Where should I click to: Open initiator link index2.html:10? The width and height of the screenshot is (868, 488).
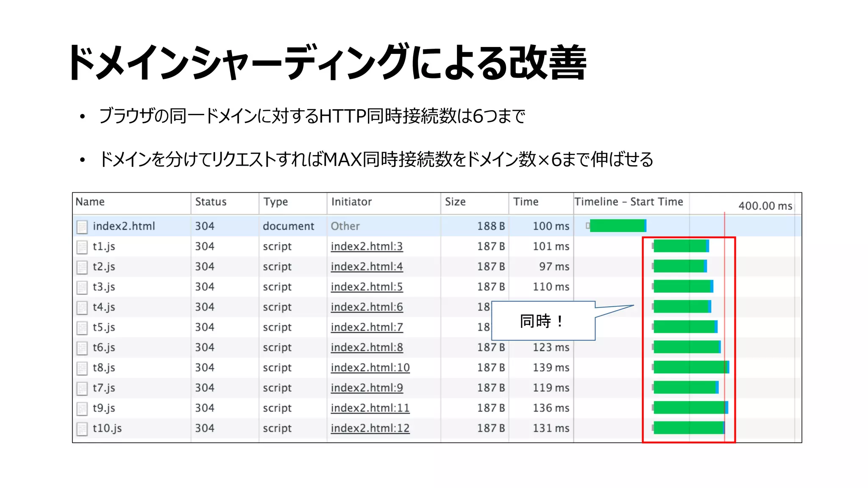[x=370, y=367]
